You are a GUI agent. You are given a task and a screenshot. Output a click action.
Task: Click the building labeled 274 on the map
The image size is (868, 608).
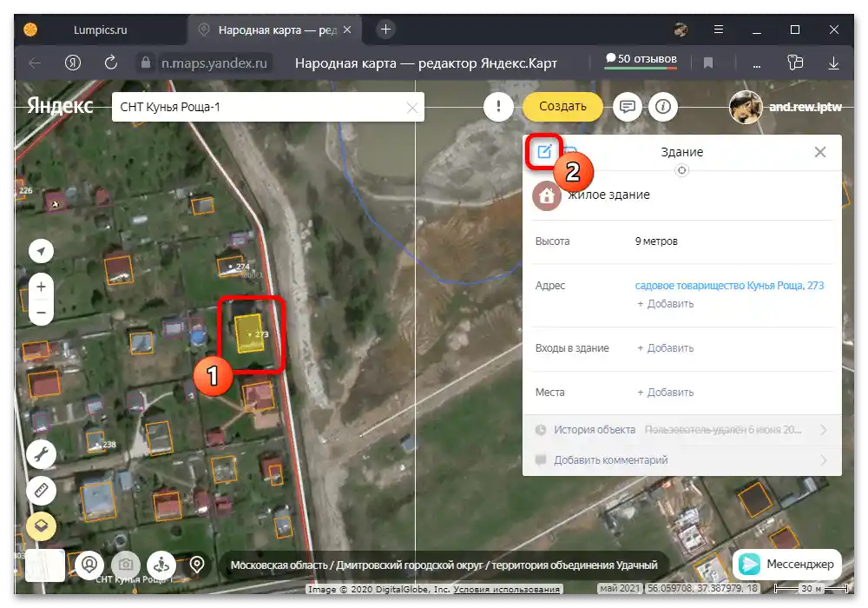pyautogui.click(x=230, y=267)
